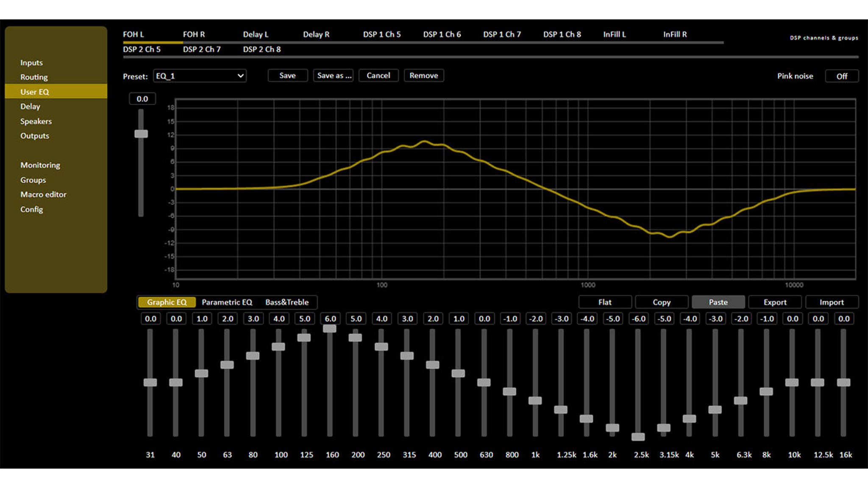Viewport: 868px width, 488px height.
Task: Select the Bass&Treble mode tab
Action: 287,302
